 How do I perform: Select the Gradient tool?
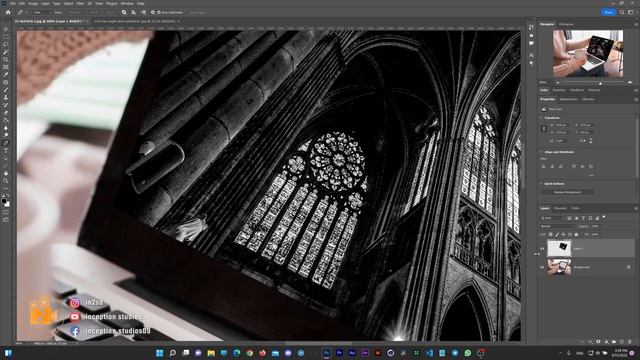[6, 120]
